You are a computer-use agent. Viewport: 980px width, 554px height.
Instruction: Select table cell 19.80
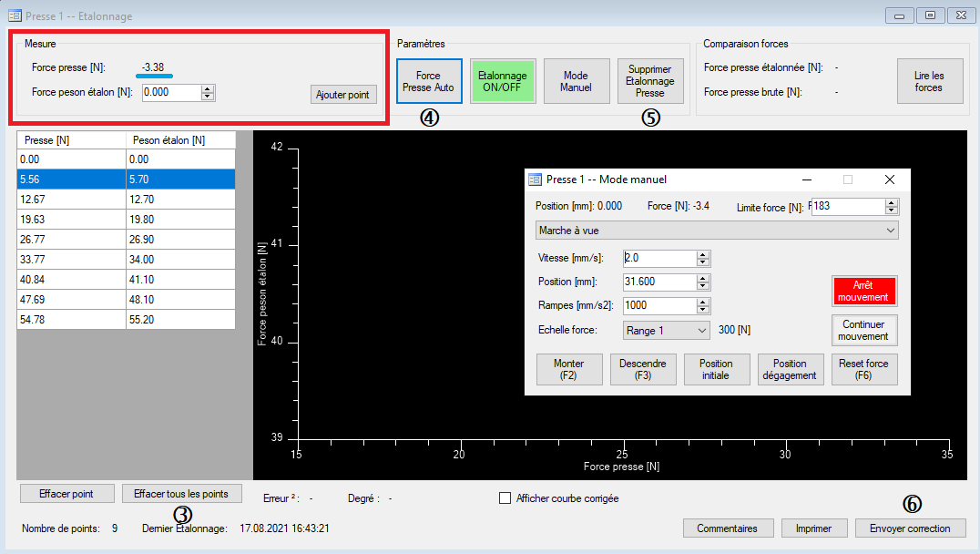coord(180,220)
